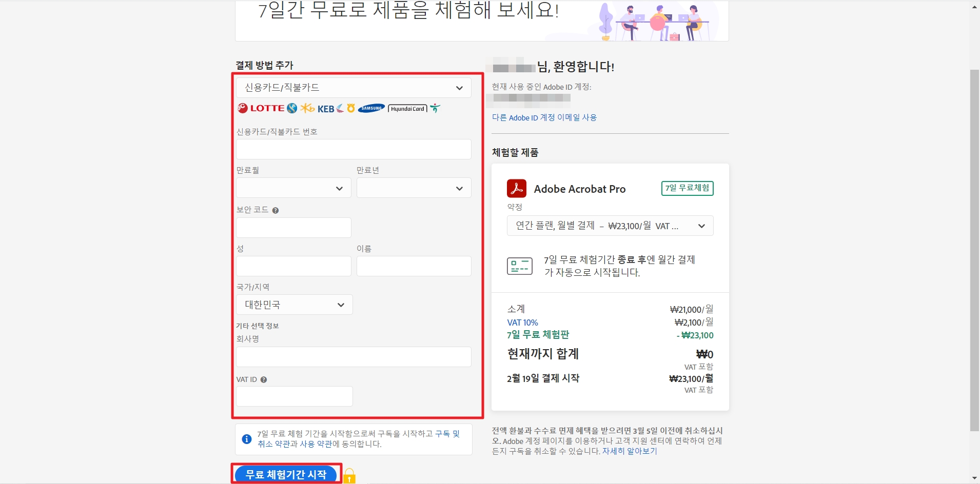Click the 다른 Adobe ID 계정 이메일 사용 link
The height and width of the screenshot is (484, 980).
coord(544,117)
